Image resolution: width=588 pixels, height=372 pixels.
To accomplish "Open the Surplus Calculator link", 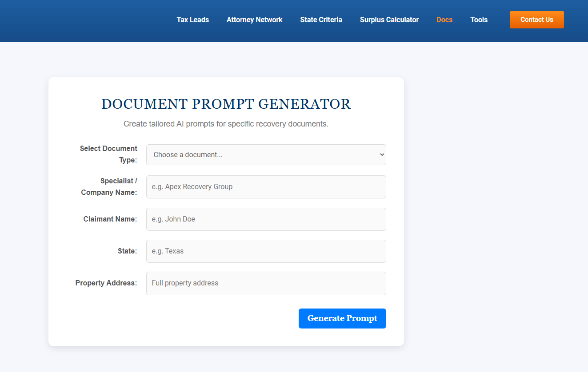I will (x=389, y=20).
